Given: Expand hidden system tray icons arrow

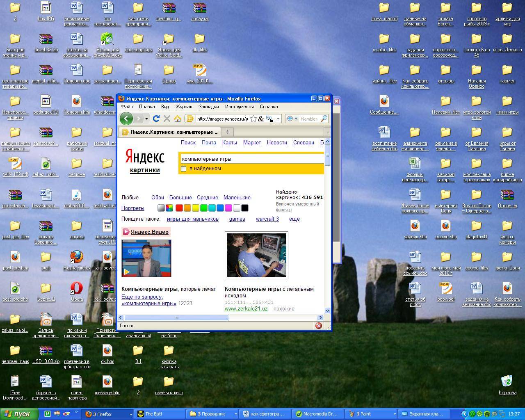Looking at the screenshot, I should point(464,414).
